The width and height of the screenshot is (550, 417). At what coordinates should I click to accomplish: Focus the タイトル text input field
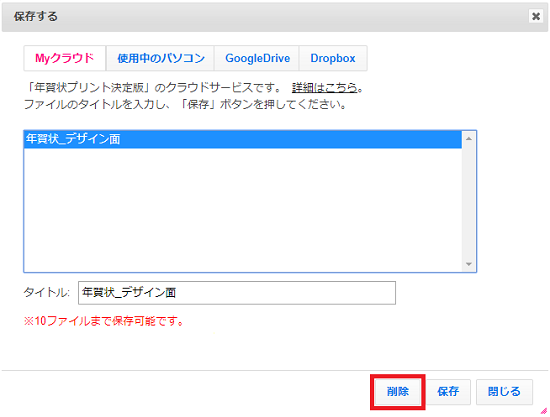click(x=237, y=292)
